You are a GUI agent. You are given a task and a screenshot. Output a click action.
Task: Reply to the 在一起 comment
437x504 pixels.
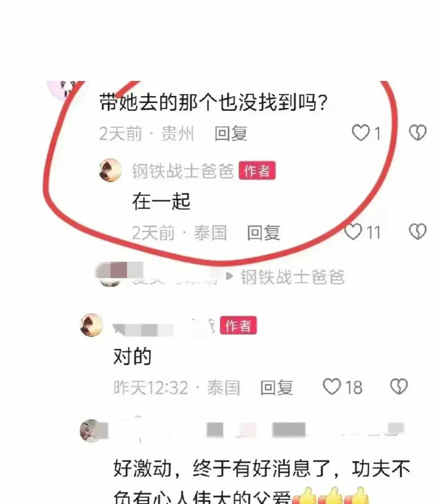tap(263, 233)
